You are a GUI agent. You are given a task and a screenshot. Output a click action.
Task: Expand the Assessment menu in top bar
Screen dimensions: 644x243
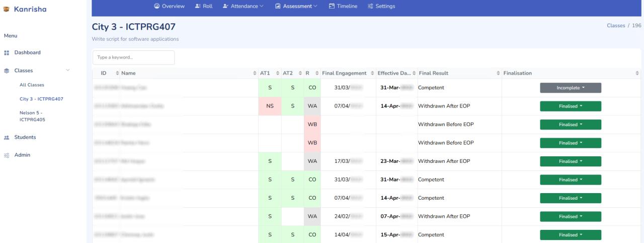tap(296, 6)
